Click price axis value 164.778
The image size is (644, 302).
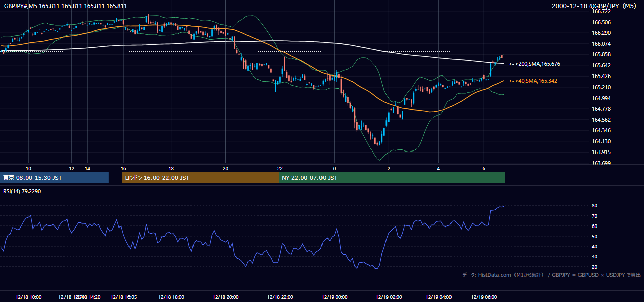(x=601, y=109)
